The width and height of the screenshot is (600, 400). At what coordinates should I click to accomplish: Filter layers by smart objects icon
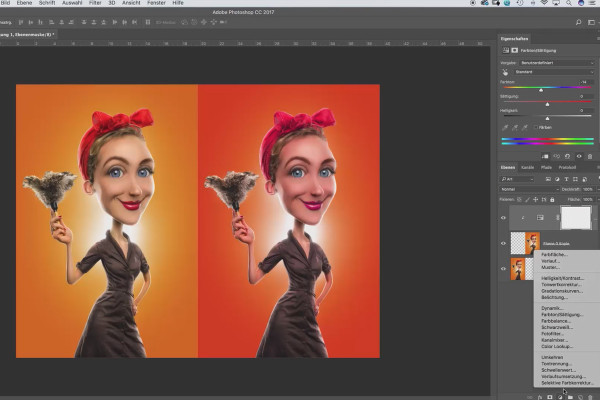point(585,179)
